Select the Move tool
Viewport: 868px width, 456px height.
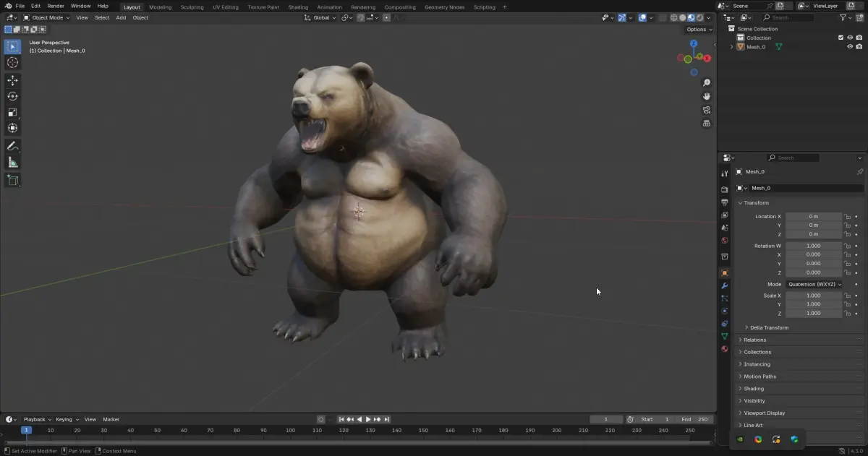tap(12, 80)
